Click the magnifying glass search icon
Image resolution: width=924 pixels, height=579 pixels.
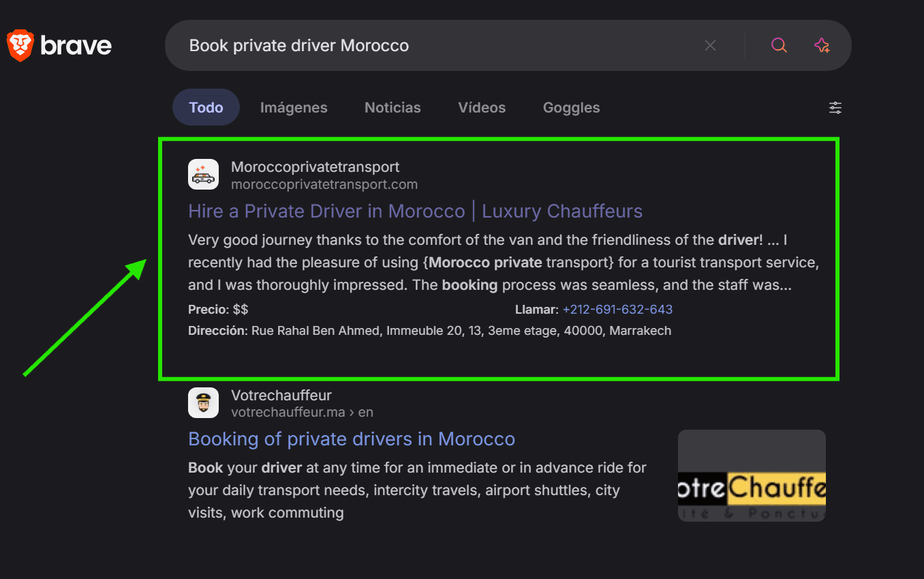779,46
